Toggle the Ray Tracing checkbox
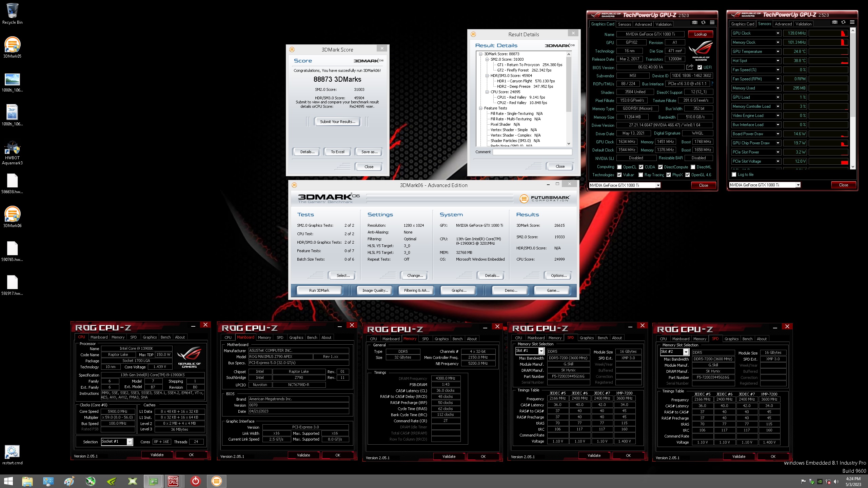 point(641,175)
